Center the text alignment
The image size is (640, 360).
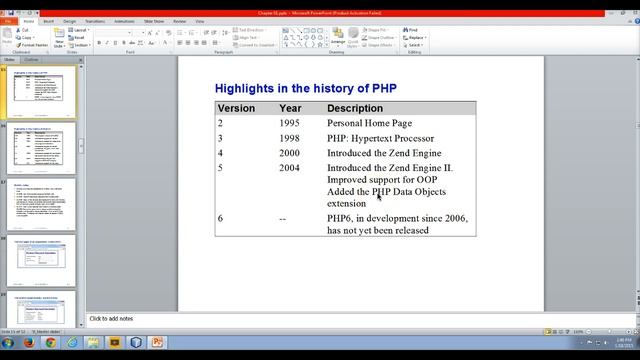tap(188, 43)
